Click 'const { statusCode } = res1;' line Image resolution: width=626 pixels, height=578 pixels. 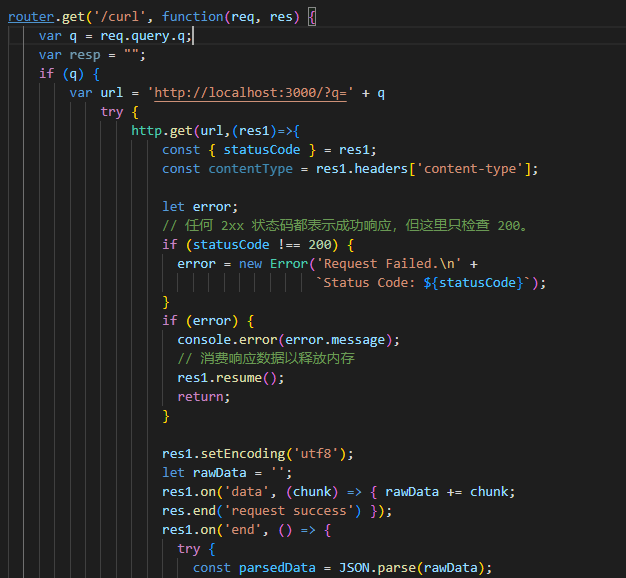(269, 150)
